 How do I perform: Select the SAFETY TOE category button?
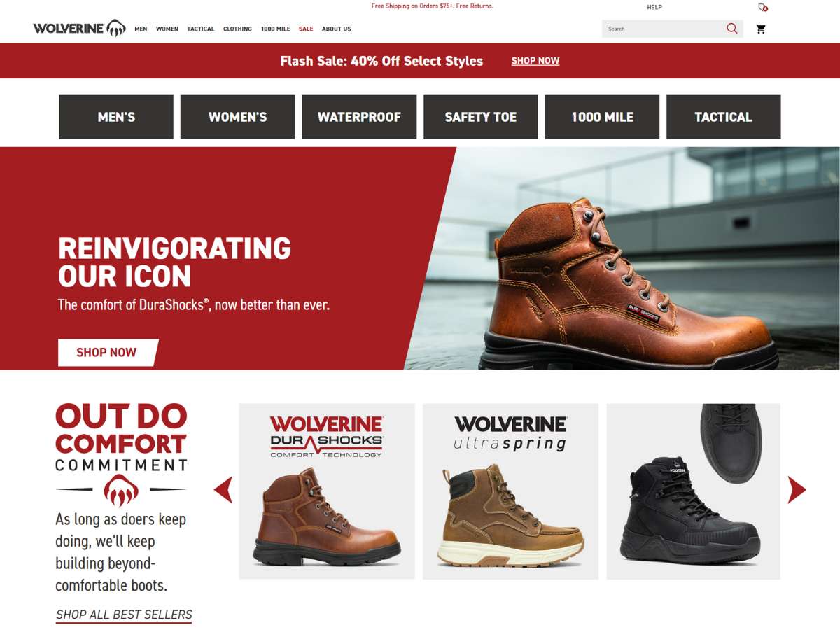[481, 117]
